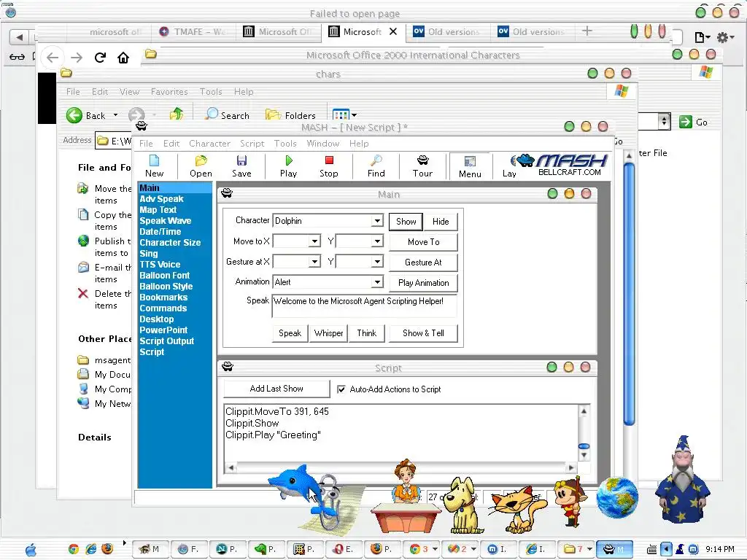Select Adv Speak in the blue sidebar
The width and height of the screenshot is (747, 560).
coord(161,199)
